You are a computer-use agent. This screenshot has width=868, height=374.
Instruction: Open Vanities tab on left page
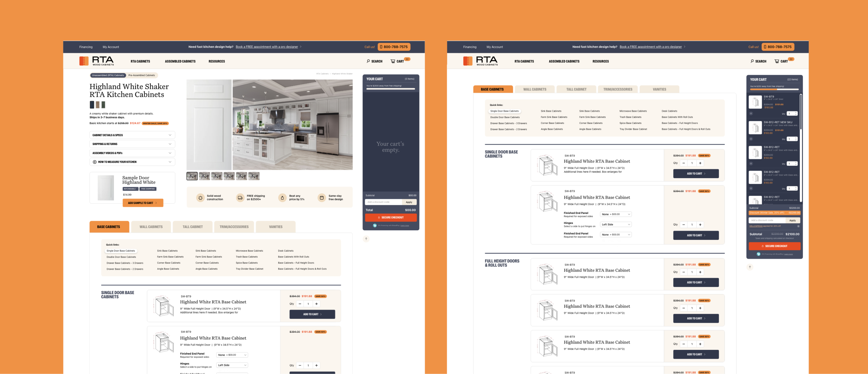(275, 227)
